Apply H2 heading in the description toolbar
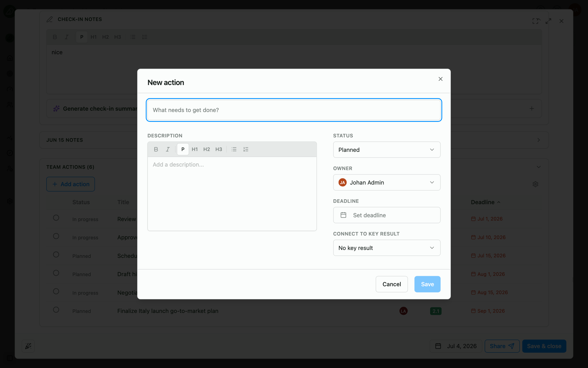The image size is (588, 368). pos(207,149)
